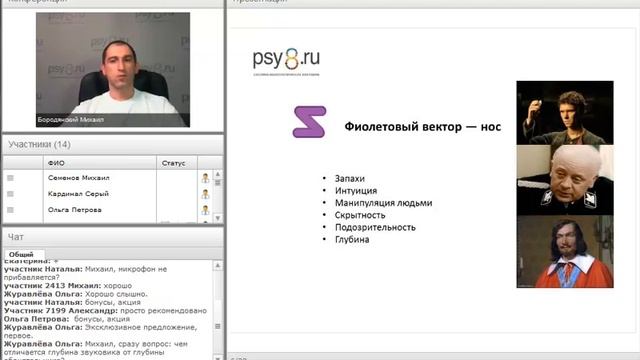Click user icon next to Ольга Петрова

coord(205,210)
